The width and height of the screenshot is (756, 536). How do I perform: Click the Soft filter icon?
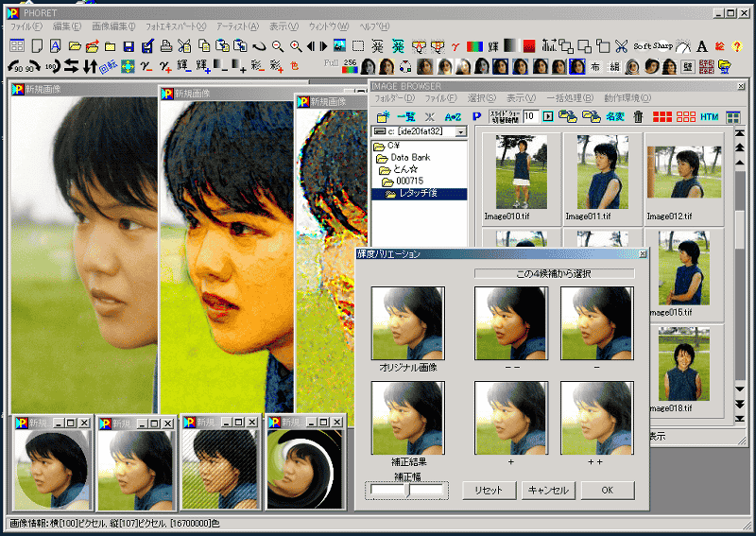pos(643,46)
